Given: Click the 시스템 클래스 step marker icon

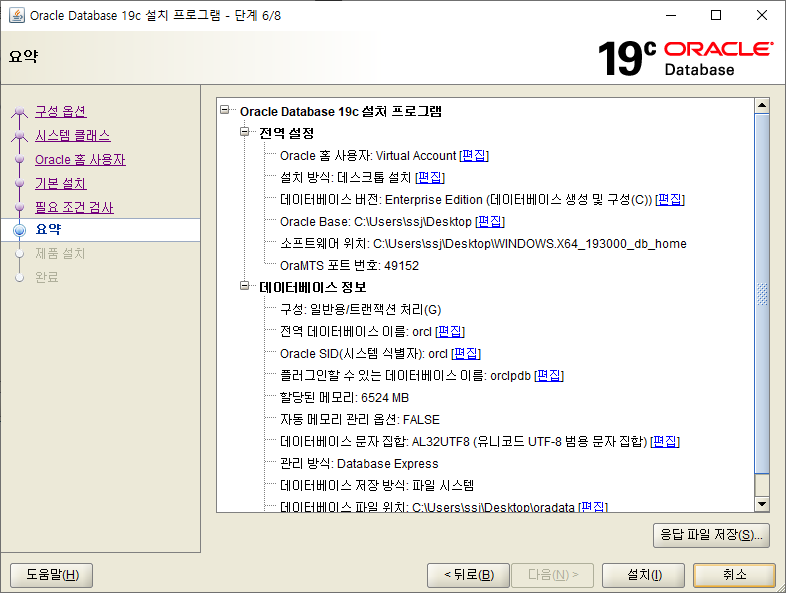Looking at the screenshot, I should pyautogui.click(x=20, y=135).
